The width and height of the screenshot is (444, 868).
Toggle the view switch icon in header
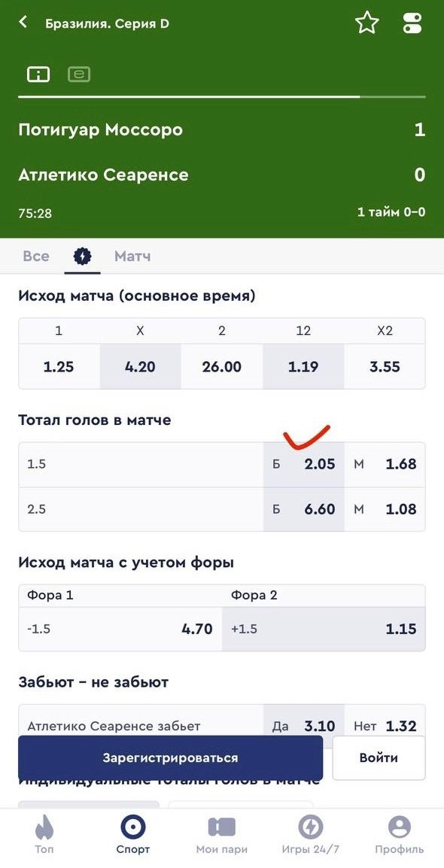pyautogui.click(x=412, y=23)
